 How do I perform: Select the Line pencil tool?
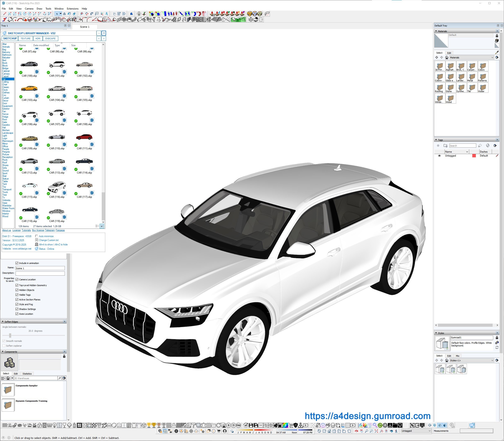point(5,14)
